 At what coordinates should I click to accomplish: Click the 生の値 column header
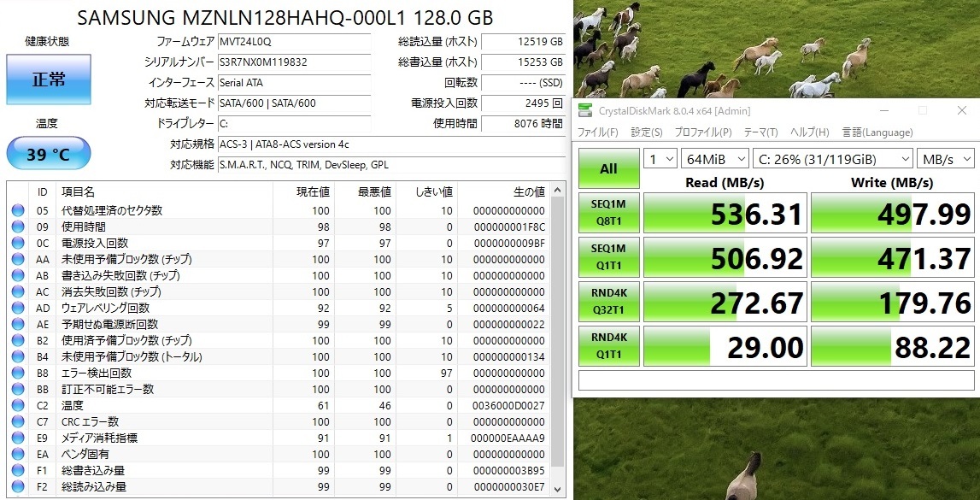click(504, 191)
